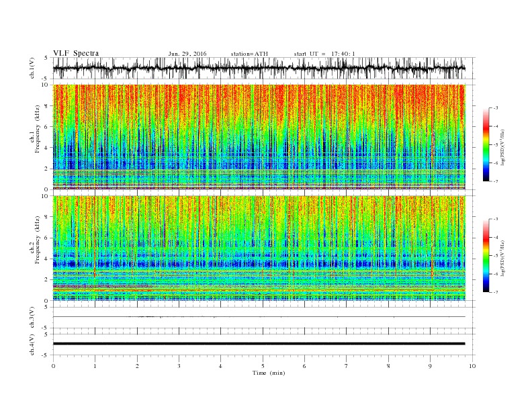Click time axis tick label '1'
This screenshot has width=532, height=411.
coord(95,366)
